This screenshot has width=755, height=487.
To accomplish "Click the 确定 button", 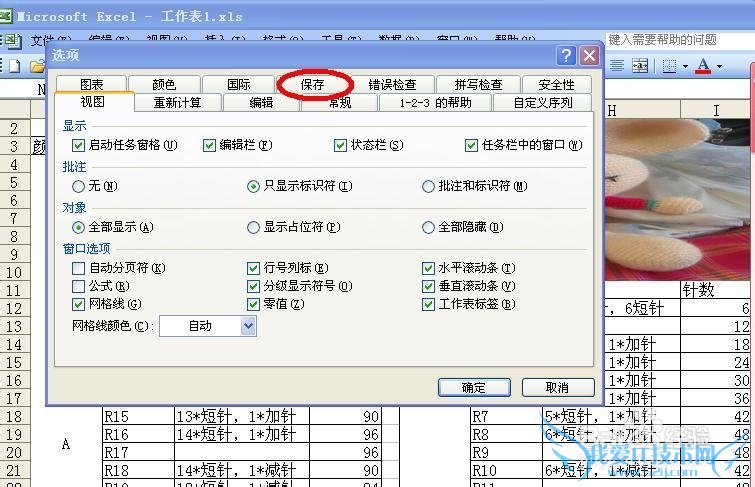I will tap(474, 387).
